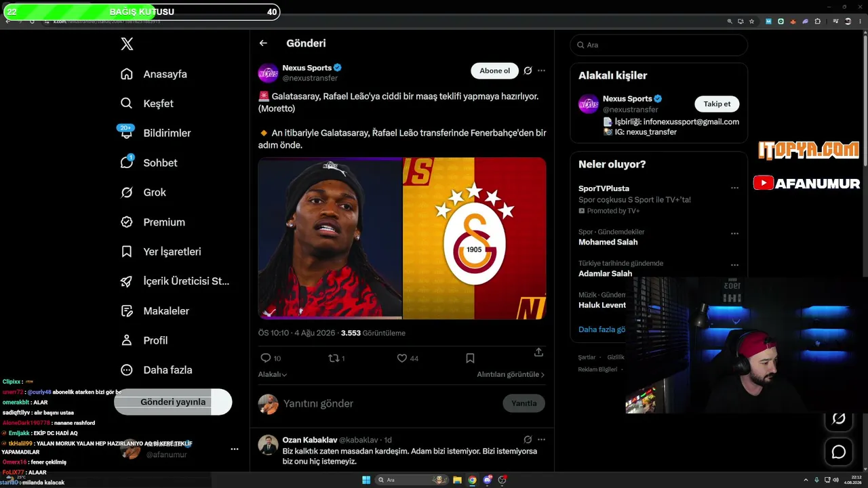Open Grok from the sidebar
This screenshot has height=488, width=868.
coord(143,192)
